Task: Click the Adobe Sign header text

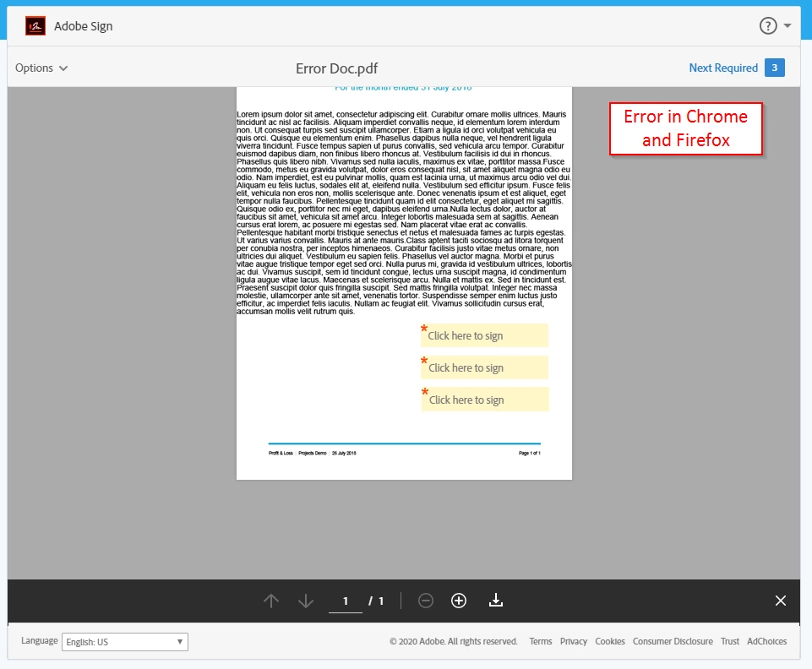Action: click(84, 26)
